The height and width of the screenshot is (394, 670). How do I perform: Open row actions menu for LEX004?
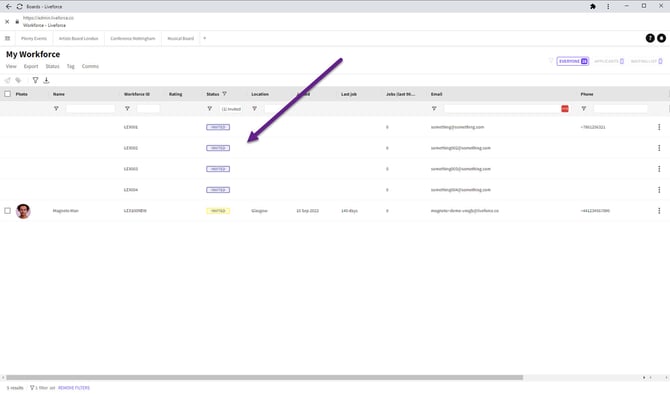point(659,190)
